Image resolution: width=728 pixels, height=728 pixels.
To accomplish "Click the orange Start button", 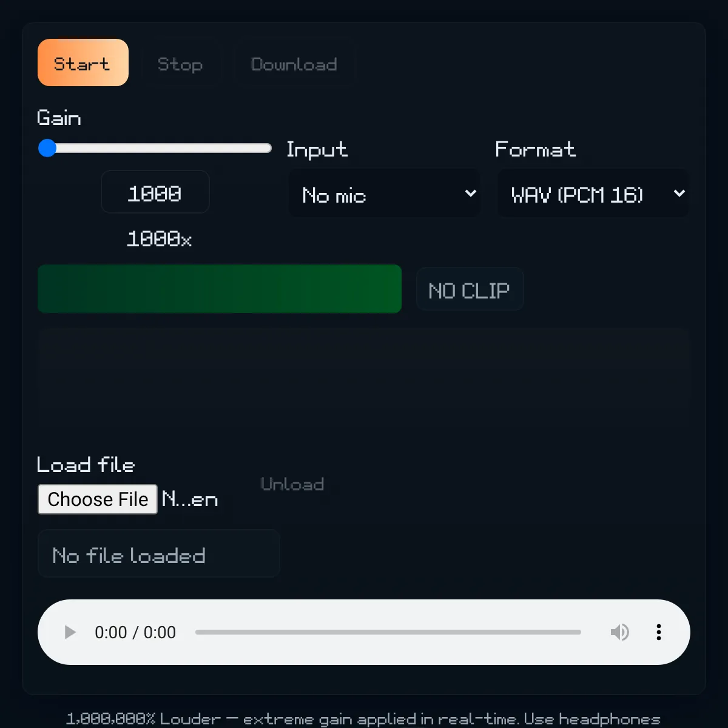I will [x=83, y=62].
